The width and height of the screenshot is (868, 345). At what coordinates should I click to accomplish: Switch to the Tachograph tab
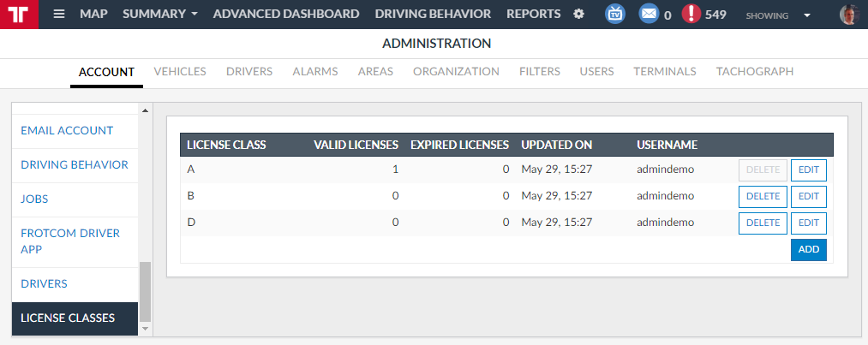pyautogui.click(x=754, y=72)
